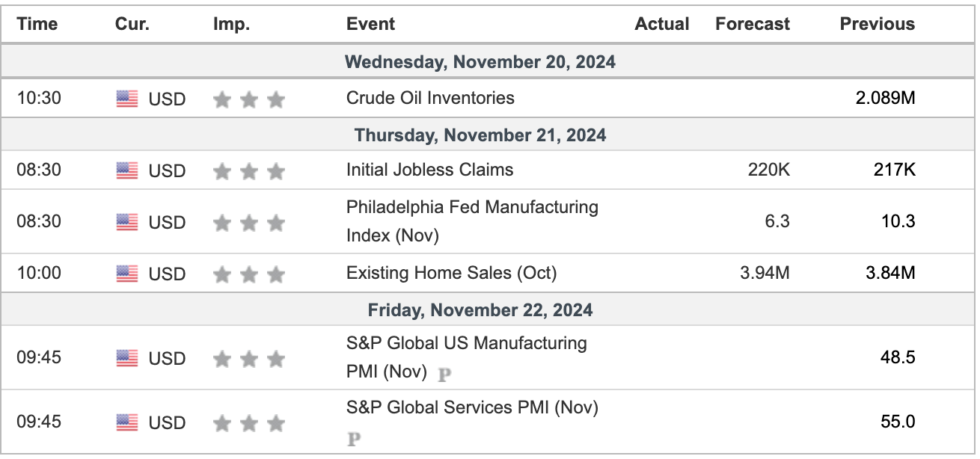Click the US flag in S&P Global US Manufacturing PMI row
Viewport: 980px width, 459px height.
coord(127,359)
